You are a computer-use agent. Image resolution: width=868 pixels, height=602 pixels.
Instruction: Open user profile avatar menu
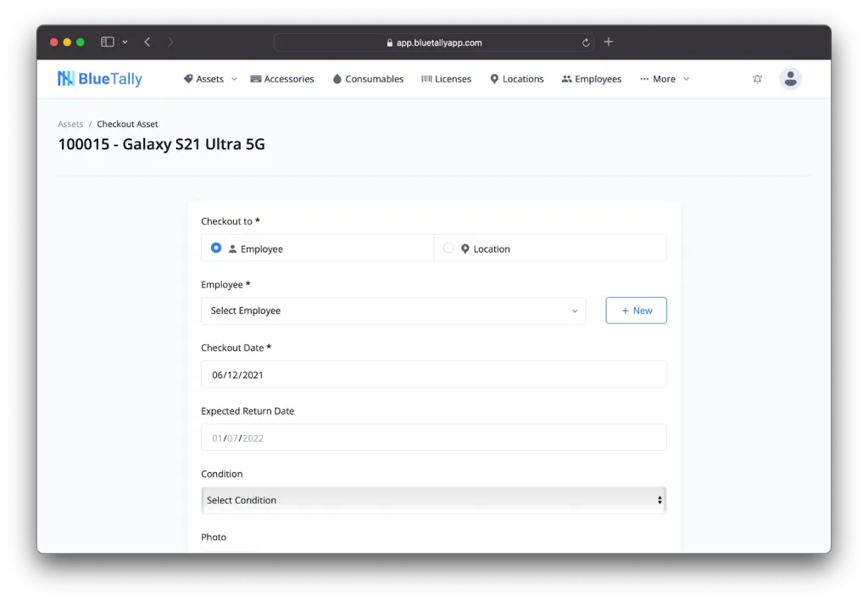[791, 79]
